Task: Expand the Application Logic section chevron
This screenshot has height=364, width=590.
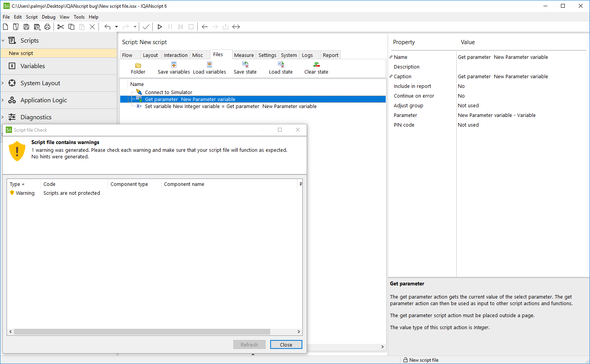Action: [3, 100]
